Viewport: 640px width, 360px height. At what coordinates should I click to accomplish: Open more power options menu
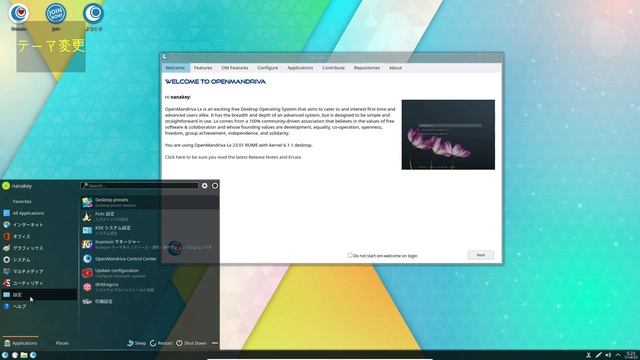click(x=215, y=343)
